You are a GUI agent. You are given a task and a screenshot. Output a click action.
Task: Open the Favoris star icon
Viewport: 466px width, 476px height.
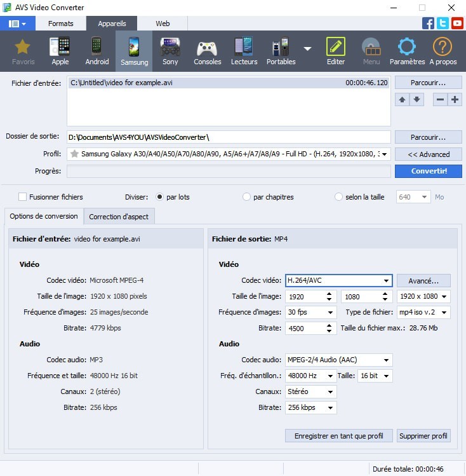point(23,50)
